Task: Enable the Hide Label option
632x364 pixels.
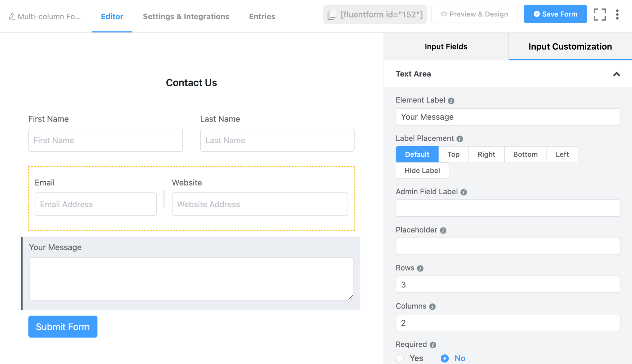Action: coord(422,170)
